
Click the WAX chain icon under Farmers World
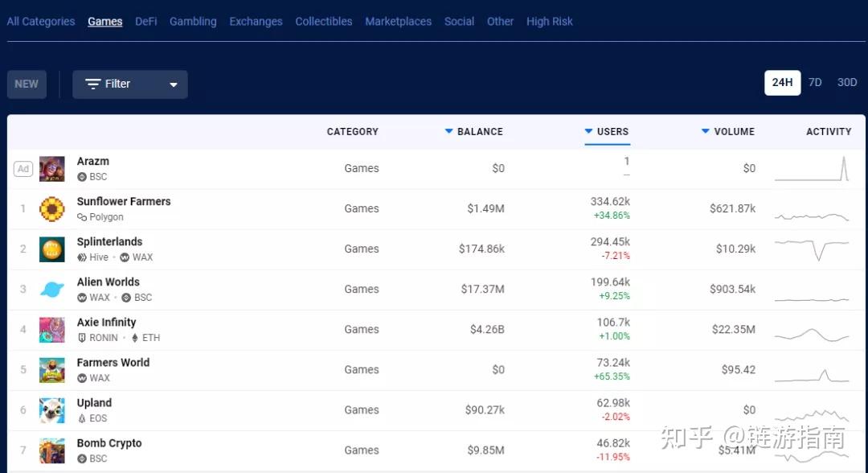tap(82, 378)
